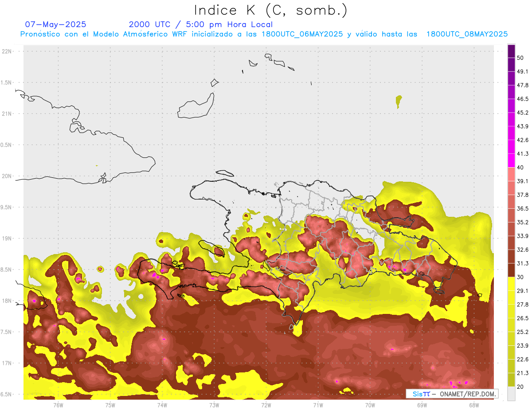
Task: Click the colorbar value "39.1"
Action: tap(522, 181)
